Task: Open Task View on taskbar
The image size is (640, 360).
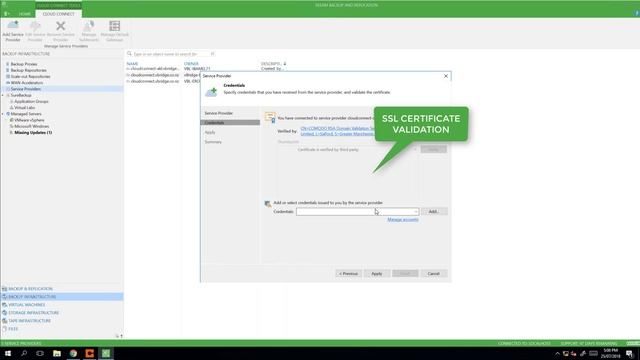Action: coord(40,353)
